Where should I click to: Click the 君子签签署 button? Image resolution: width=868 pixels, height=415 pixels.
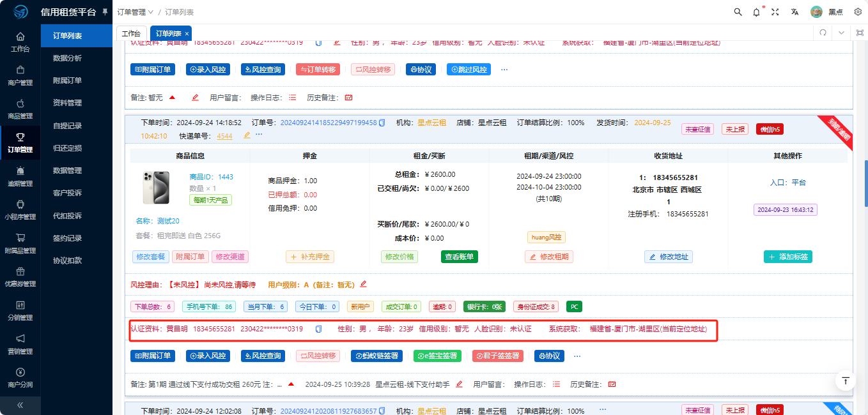click(x=498, y=356)
